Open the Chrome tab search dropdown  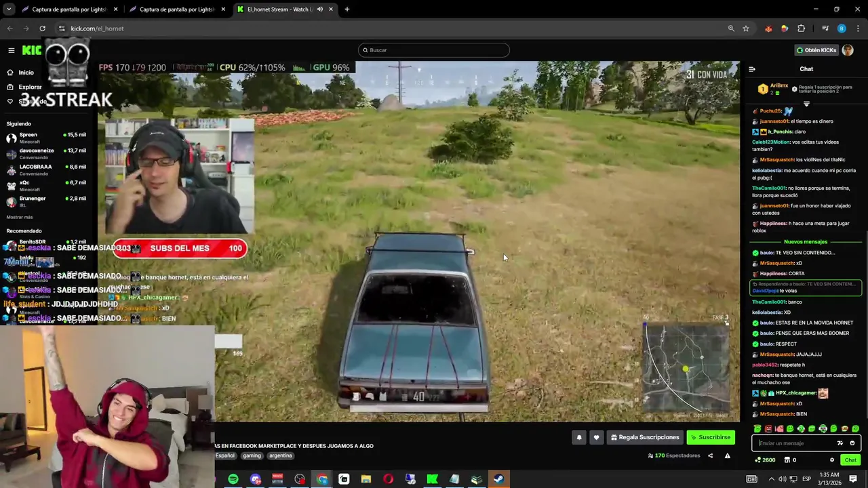[x=9, y=9]
